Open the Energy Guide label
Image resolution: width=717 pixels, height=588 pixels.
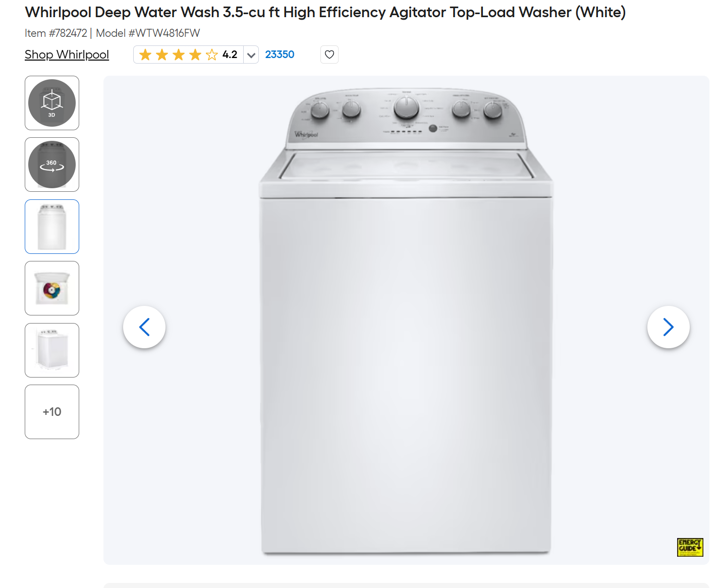tap(690, 547)
